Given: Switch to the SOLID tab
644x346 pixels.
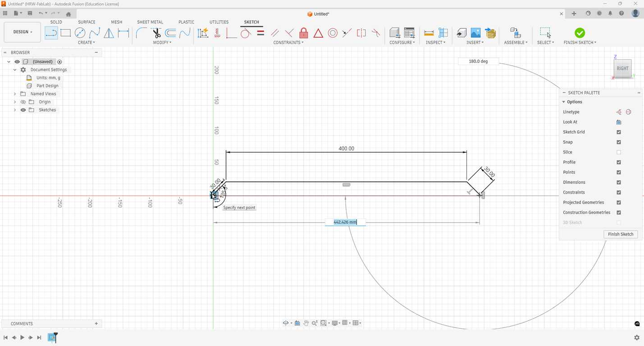Looking at the screenshot, I should [56, 22].
